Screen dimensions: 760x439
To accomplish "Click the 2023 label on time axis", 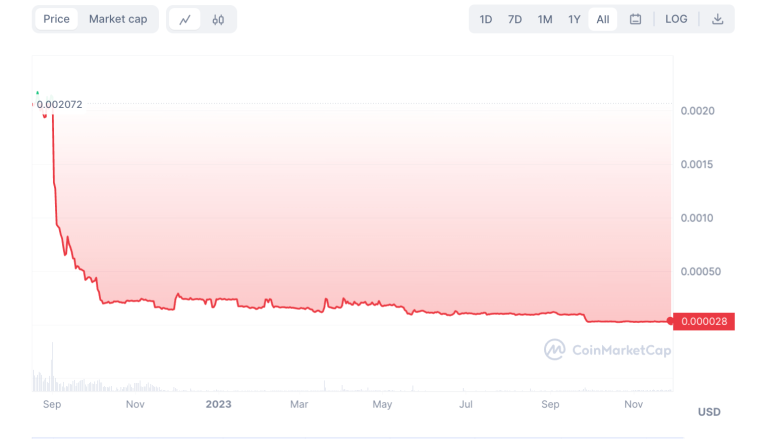I will [218, 404].
